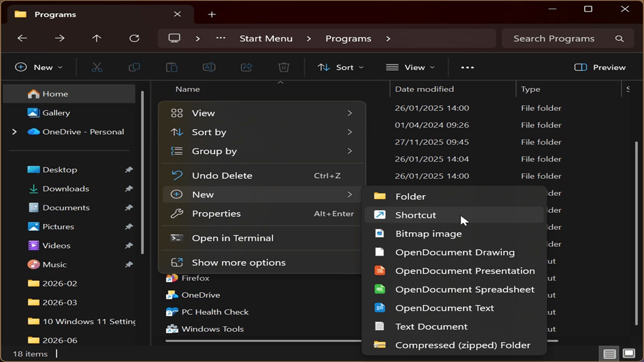Create new OpenDocument Drawing
The image size is (644, 362).
click(455, 252)
